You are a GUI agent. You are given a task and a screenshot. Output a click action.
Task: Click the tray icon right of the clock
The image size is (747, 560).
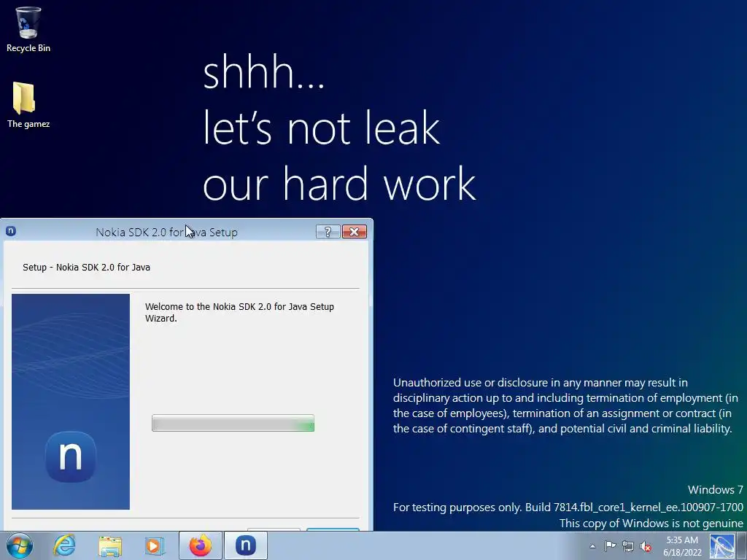point(722,546)
